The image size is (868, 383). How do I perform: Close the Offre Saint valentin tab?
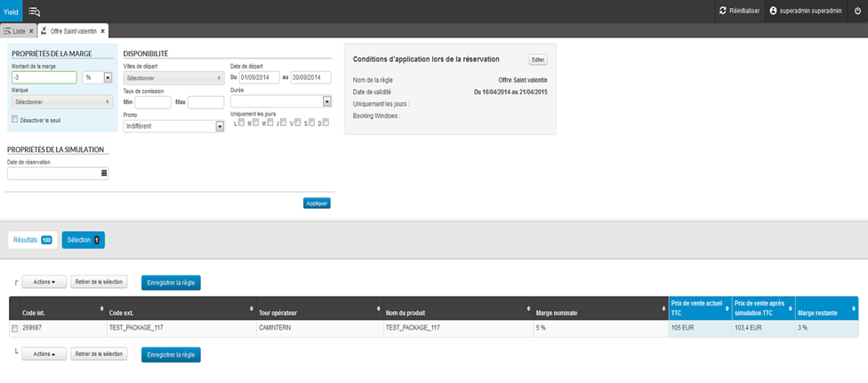coord(102,31)
